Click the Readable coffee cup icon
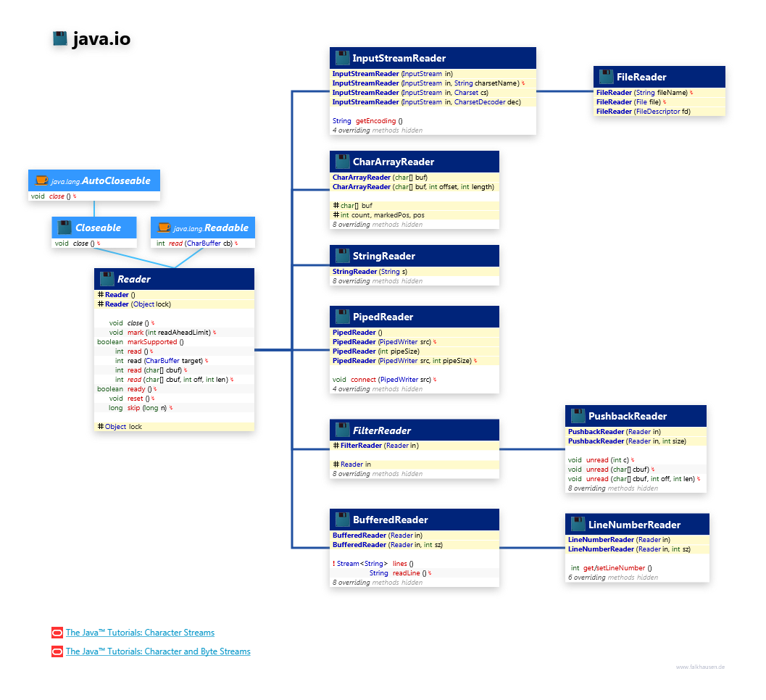Screen dimensions: 766x700 tap(164, 228)
